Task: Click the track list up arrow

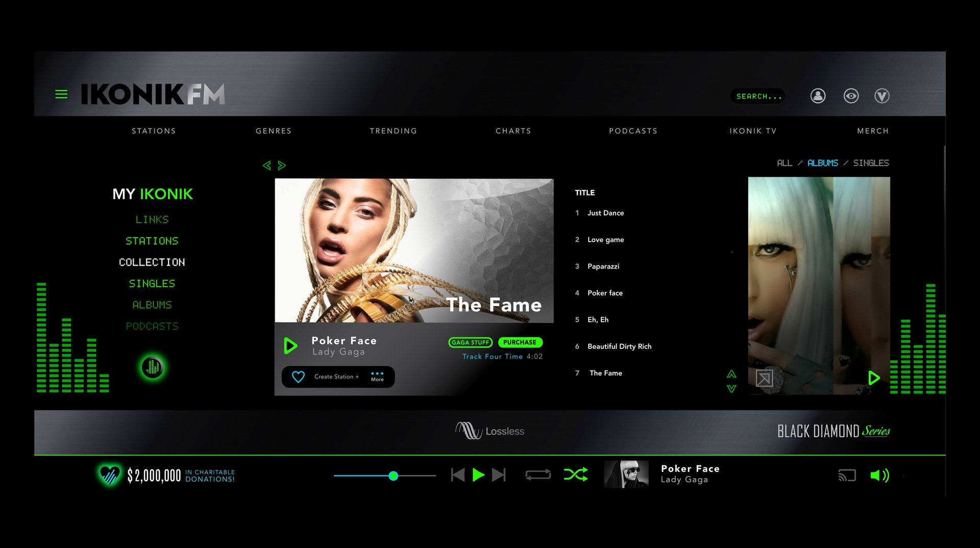Action: coord(731,374)
